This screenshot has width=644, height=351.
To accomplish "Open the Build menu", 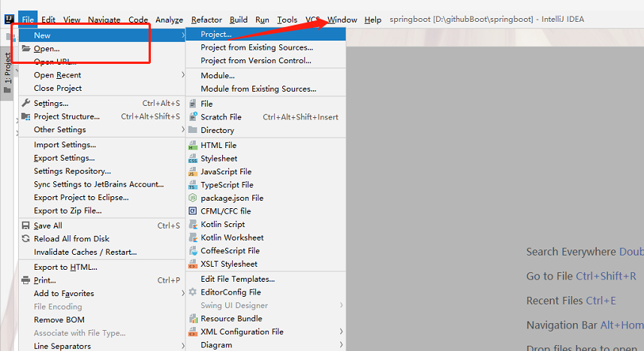I will [239, 20].
